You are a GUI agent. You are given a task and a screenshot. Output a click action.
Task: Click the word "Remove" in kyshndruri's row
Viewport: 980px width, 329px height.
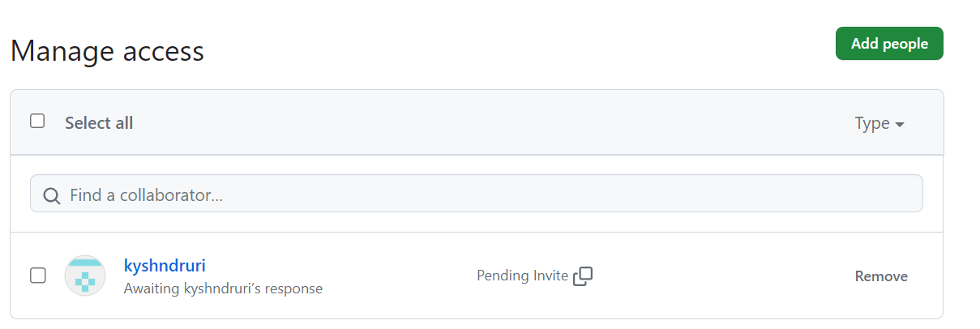(881, 276)
